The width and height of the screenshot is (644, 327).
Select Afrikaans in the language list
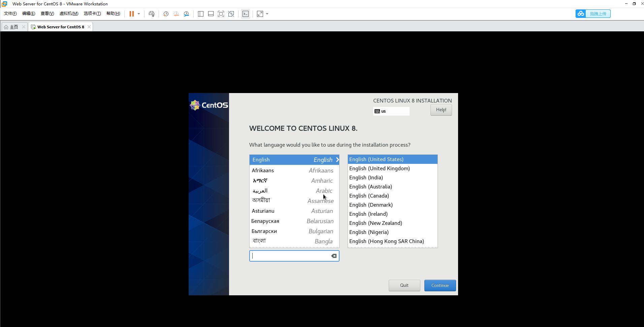click(x=294, y=171)
